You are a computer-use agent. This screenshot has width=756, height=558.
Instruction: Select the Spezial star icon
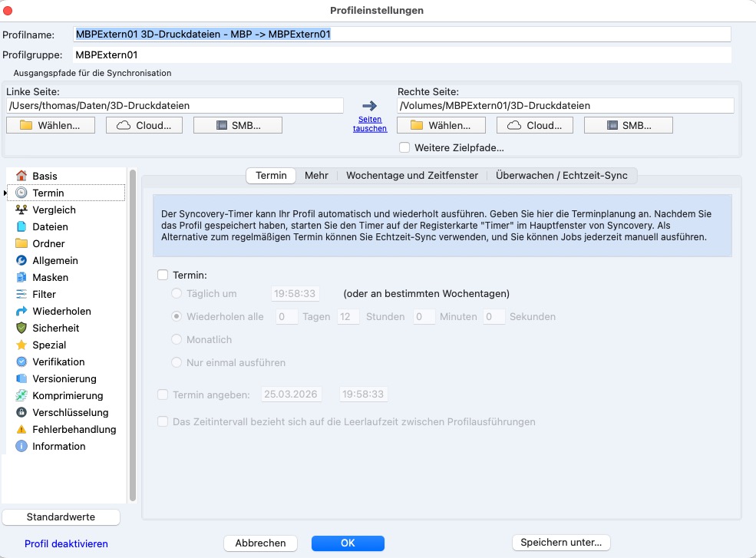21,345
